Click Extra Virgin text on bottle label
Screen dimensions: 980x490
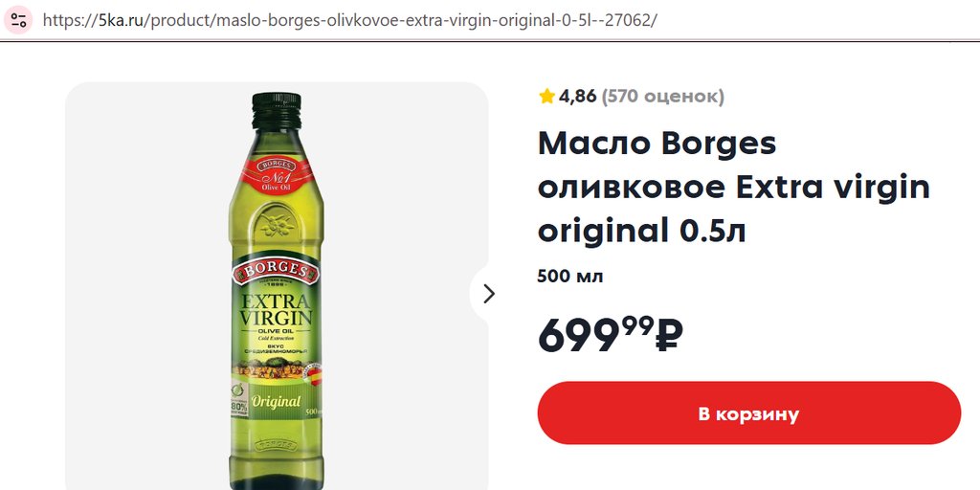pos(276,308)
